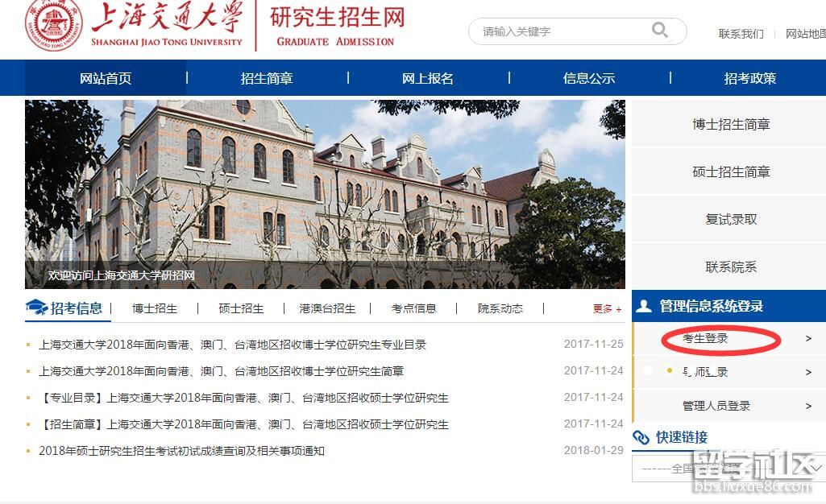Click the arrow next to 管理人员登录
Screen dimensions: 826x504
(x=808, y=406)
